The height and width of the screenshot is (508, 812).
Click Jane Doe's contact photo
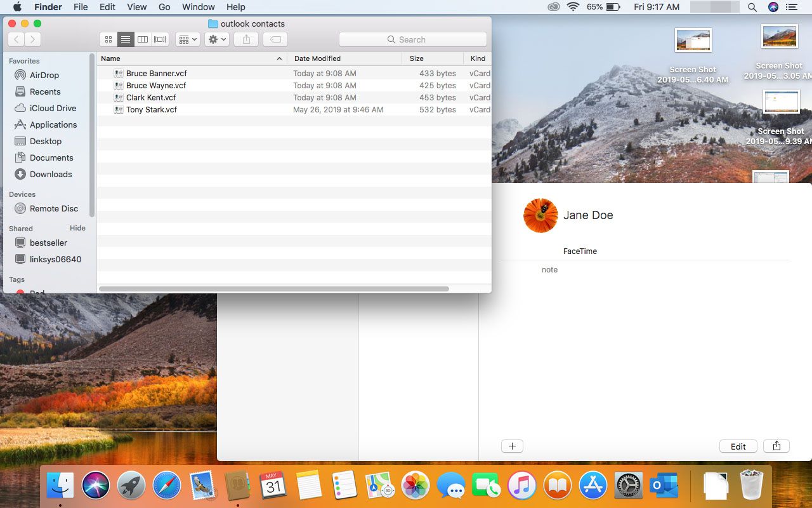pyautogui.click(x=540, y=215)
